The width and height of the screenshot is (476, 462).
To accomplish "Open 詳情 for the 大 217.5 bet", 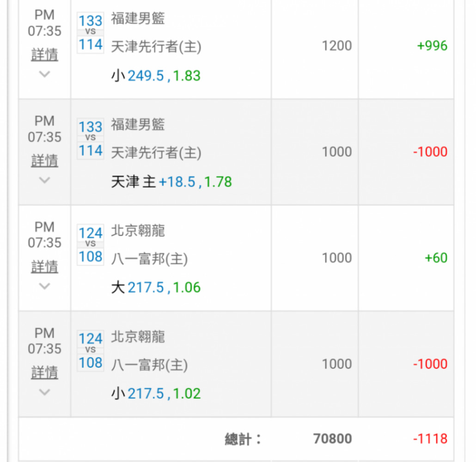I will [45, 267].
